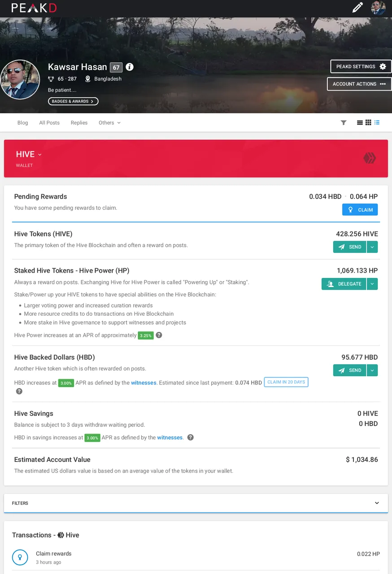Click the Filters label

[20, 503]
